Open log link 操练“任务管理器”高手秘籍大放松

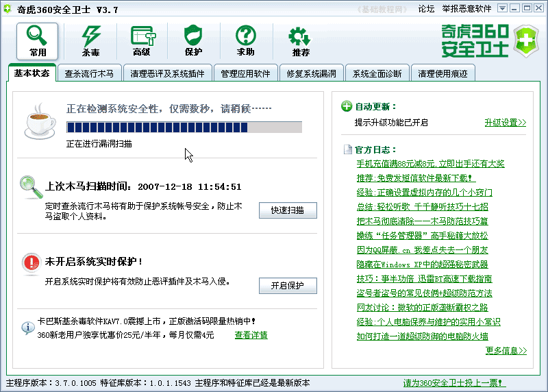tap(422, 236)
